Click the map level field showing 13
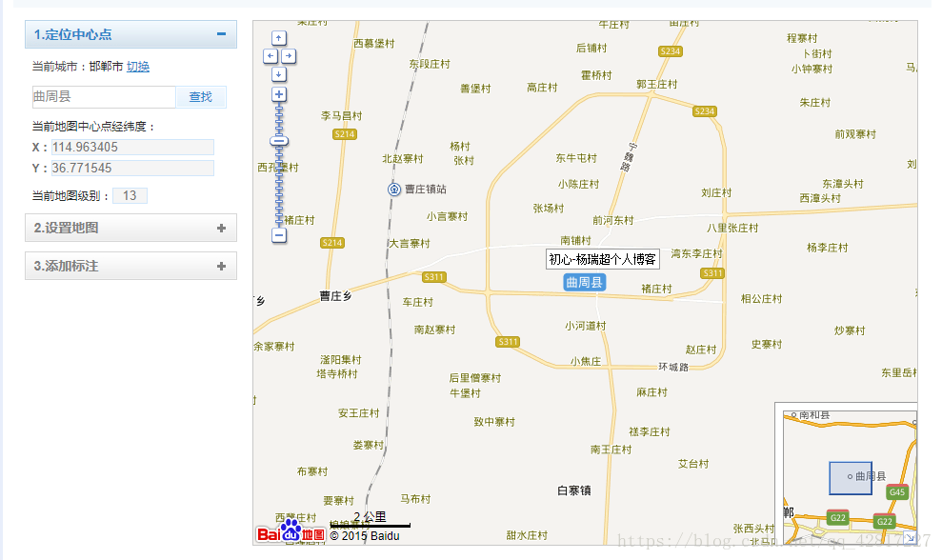This screenshot has width=942, height=560. (x=130, y=196)
